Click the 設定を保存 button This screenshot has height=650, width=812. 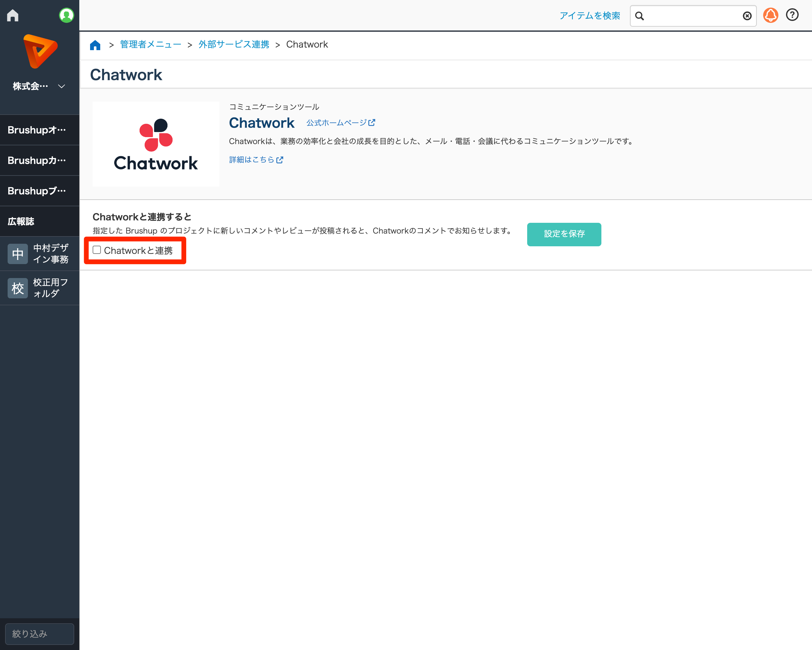[x=564, y=234]
